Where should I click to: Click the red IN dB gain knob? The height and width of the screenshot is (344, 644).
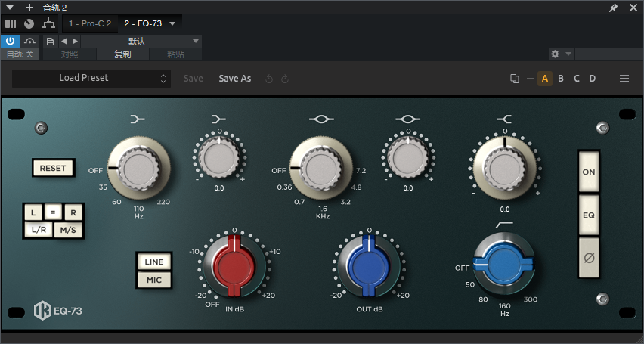tap(234, 265)
